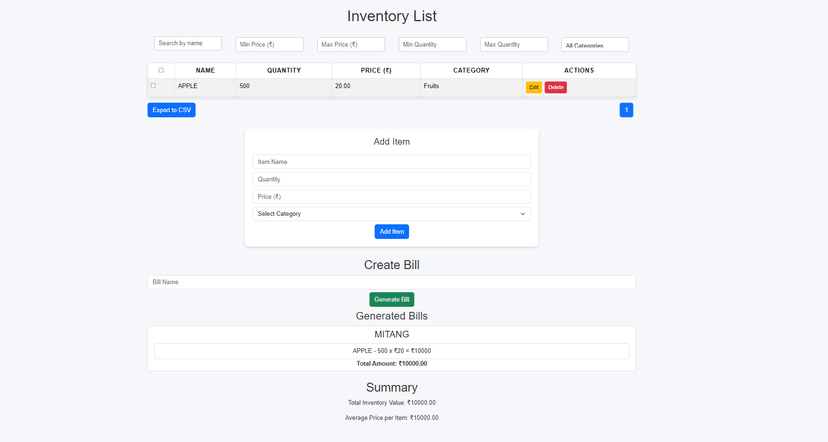Delete the APPLE inventory item
The image size is (828, 442).
(555, 87)
